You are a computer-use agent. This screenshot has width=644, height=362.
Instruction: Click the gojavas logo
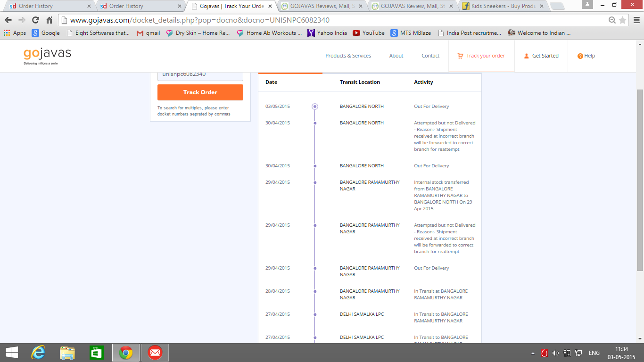[47, 56]
